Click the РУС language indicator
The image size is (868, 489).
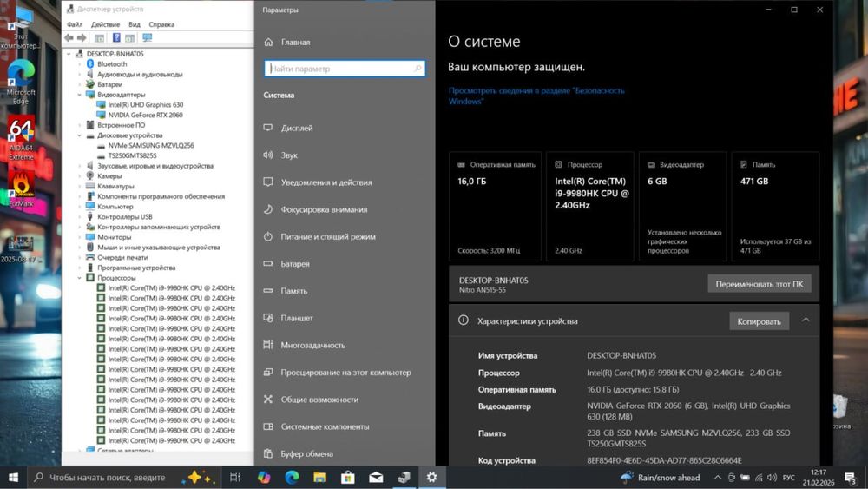click(788, 478)
